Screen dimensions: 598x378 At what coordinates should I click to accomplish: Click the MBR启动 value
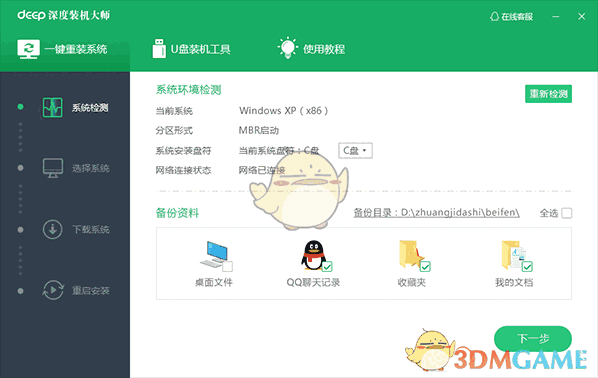point(259,130)
